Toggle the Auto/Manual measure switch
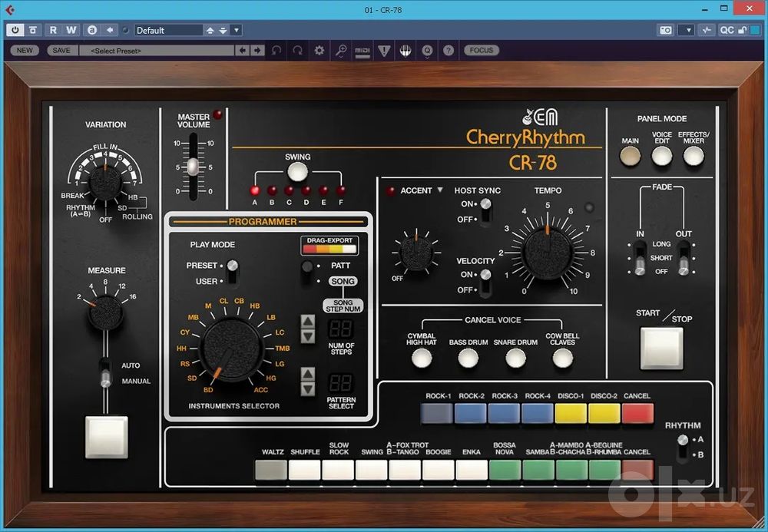Image resolution: width=768 pixels, height=532 pixels. point(105,373)
